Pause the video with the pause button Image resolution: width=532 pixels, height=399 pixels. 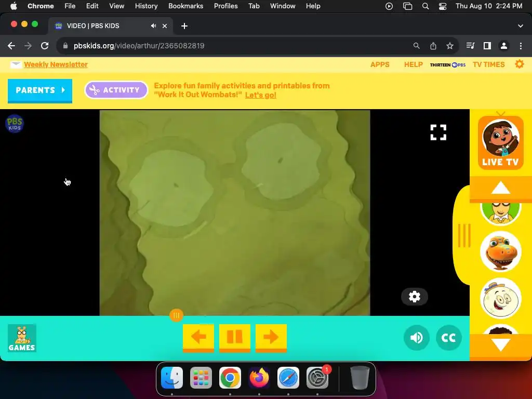coord(235,337)
